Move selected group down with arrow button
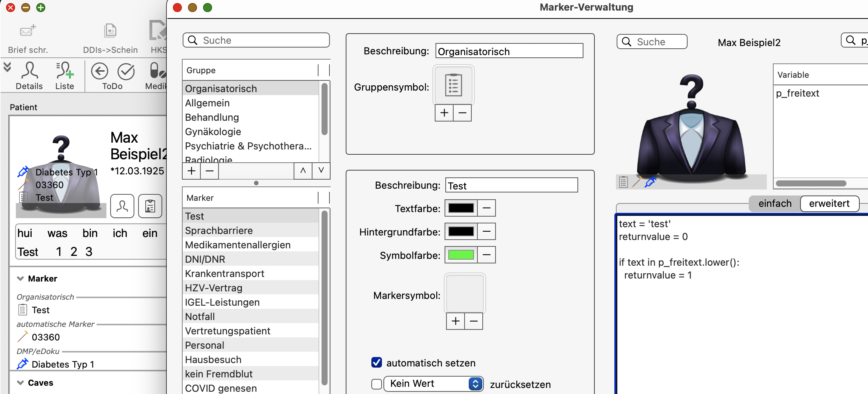868x394 pixels. (321, 171)
